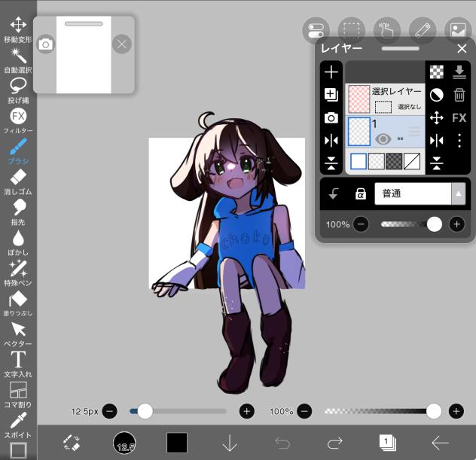Select dark checker transparent background

tap(394, 161)
